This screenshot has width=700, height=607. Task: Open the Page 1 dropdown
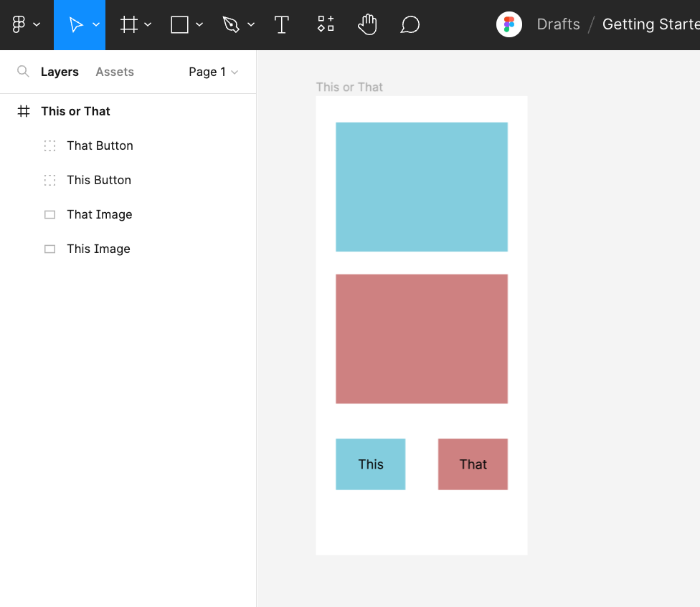(x=213, y=72)
